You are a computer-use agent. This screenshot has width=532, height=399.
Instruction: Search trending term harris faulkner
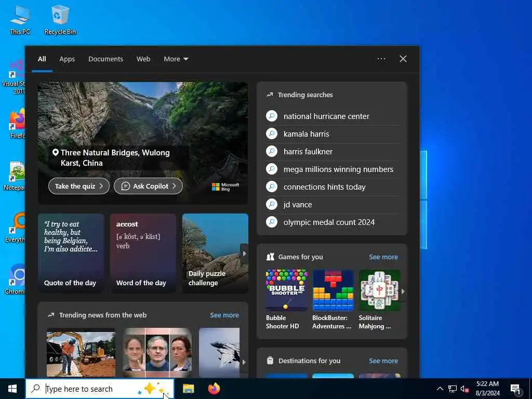pyautogui.click(x=332, y=152)
